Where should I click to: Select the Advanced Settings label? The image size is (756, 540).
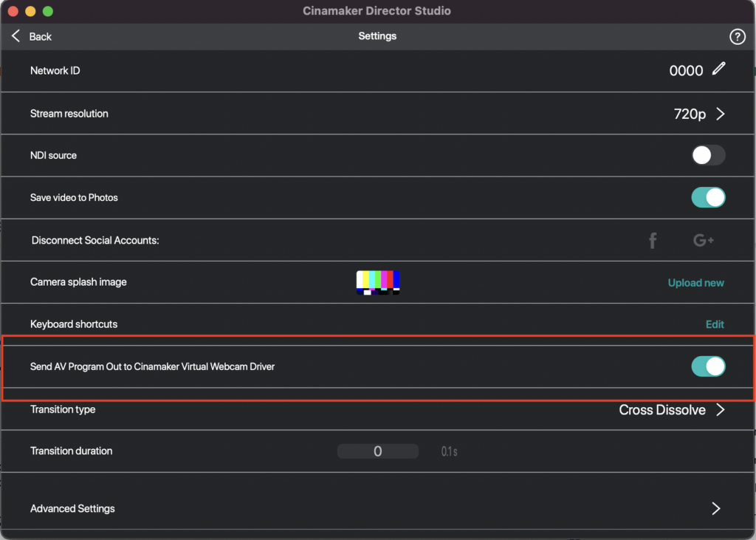[x=72, y=509]
